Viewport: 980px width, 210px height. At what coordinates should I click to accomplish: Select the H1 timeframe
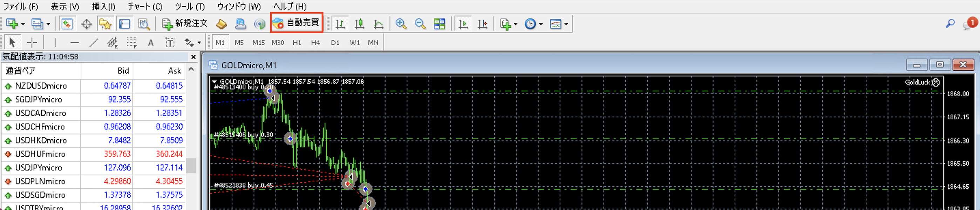[297, 43]
